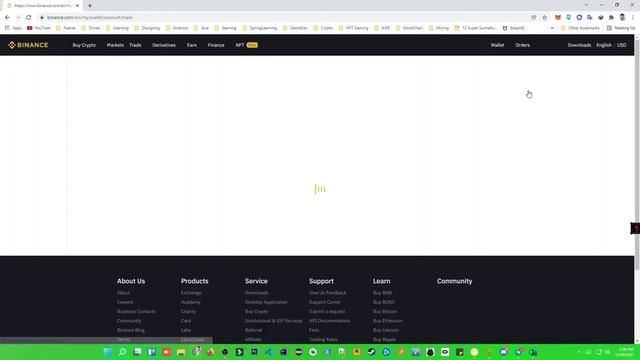Open the Orders dropdown in header

(522, 45)
